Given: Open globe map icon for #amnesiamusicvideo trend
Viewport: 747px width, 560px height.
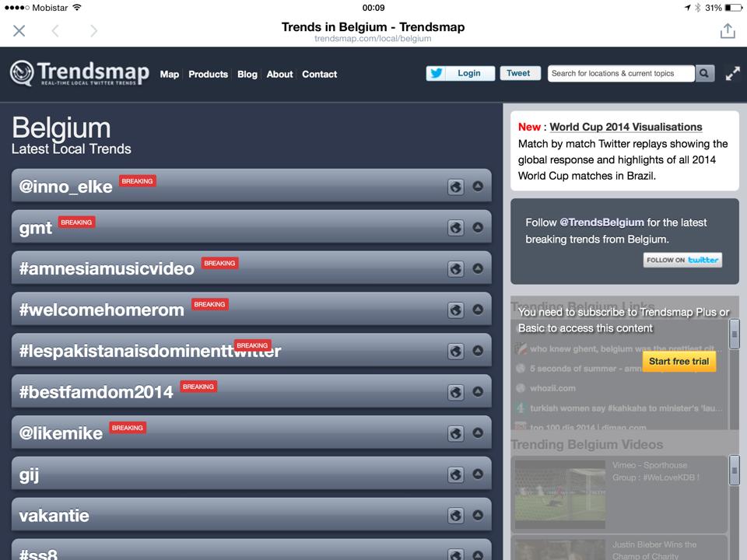Looking at the screenshot, I should [x=455, y=269].
